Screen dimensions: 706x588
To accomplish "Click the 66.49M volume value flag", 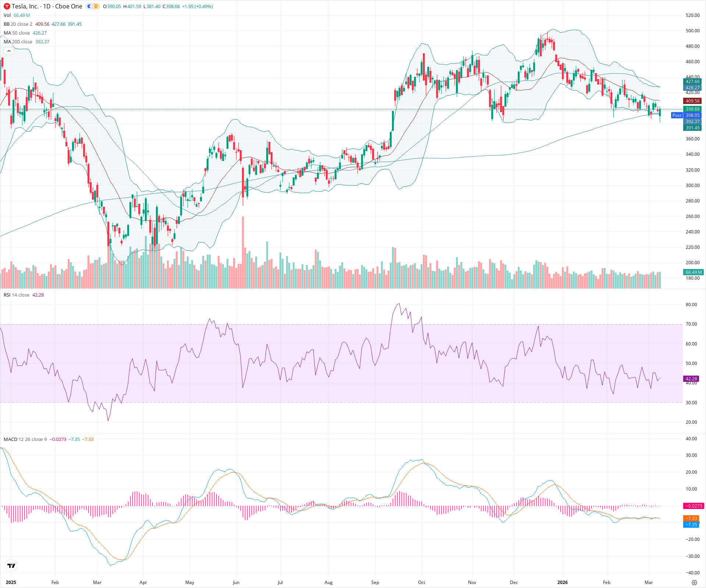I will (693, 272).
